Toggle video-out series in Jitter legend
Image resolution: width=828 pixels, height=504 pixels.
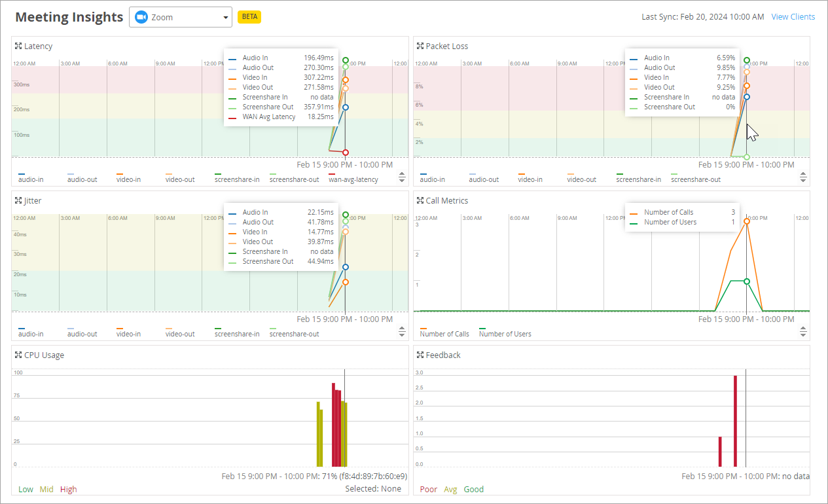(x=180, y=334)
